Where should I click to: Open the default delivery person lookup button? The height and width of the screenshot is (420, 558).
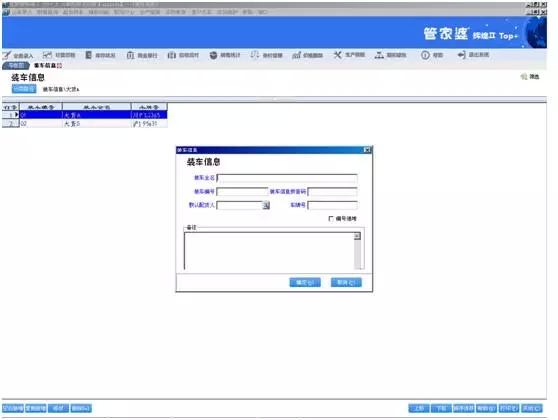coord(266,205)
